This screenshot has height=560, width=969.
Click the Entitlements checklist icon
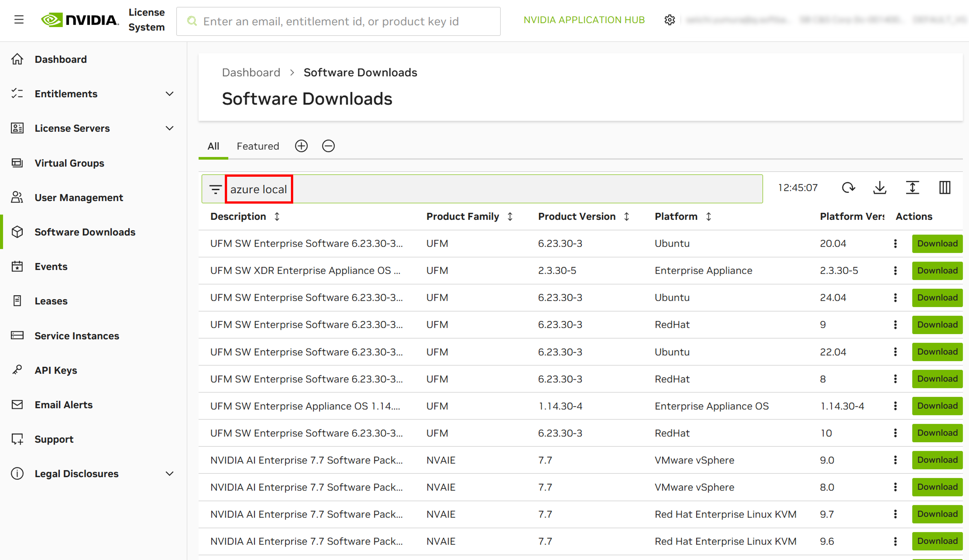click(x=17, y=93)
